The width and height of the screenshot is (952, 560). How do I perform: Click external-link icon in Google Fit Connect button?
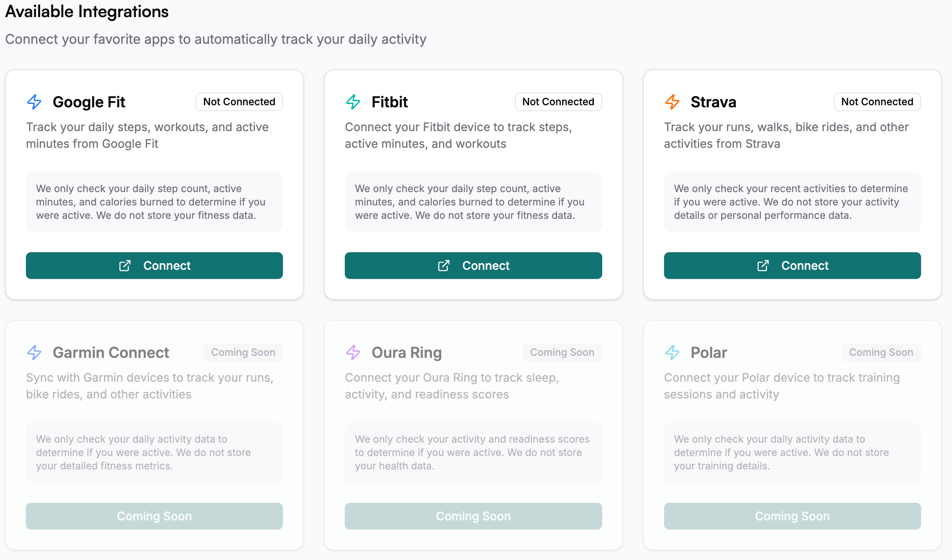[x=125, y=266]
